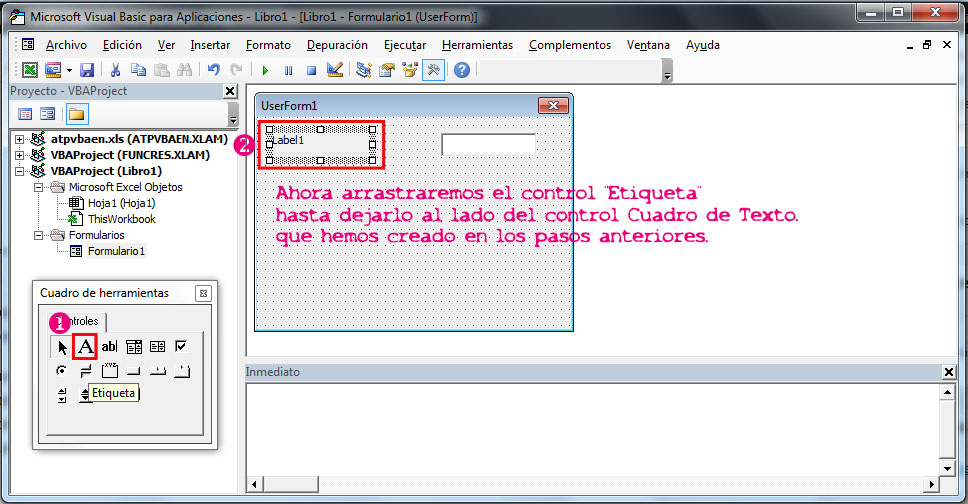Image resolution: width=968 pixels, height=504 pixels.
Task: Stop execution with Restablecer square icon
Action: [x=311, y=70]
